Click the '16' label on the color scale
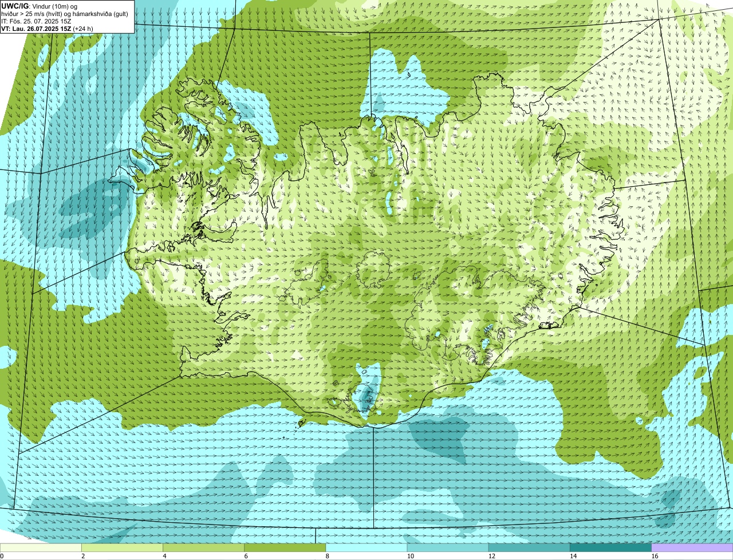This screenshot has height=560, width=733. coord(654,556)
